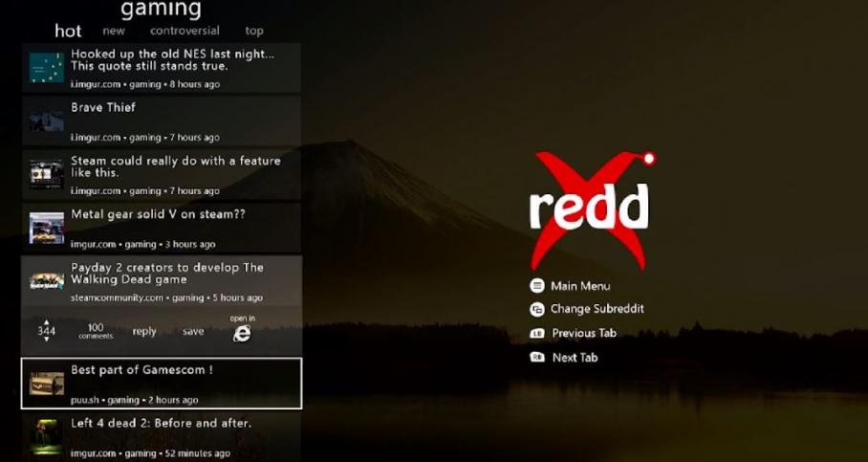Click the Left 4 dead 2 thumbnail
The width and height of the screenshot is (868, 462).
46,435
